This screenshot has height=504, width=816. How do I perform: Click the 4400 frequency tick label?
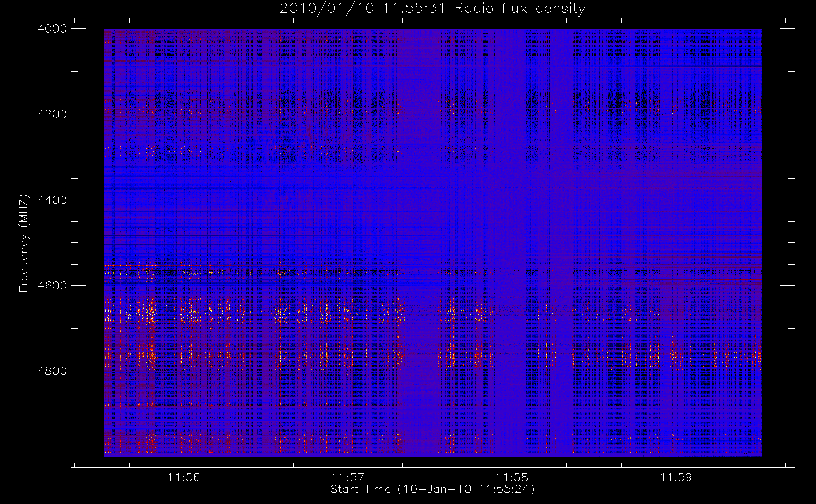52,200
